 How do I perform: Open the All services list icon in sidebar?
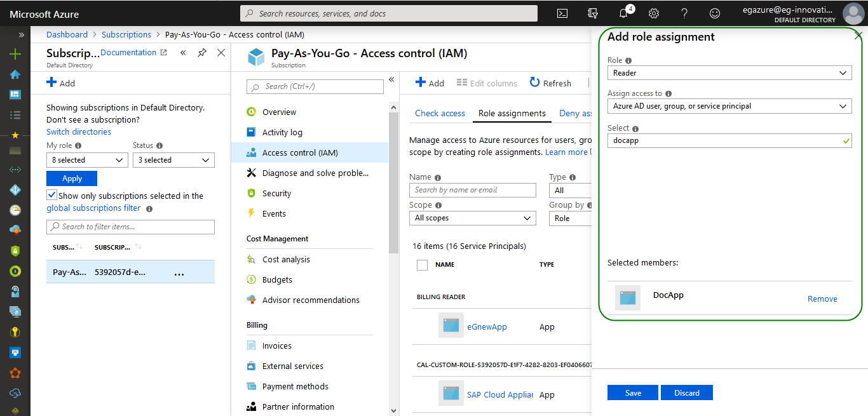tap(15, 115)
